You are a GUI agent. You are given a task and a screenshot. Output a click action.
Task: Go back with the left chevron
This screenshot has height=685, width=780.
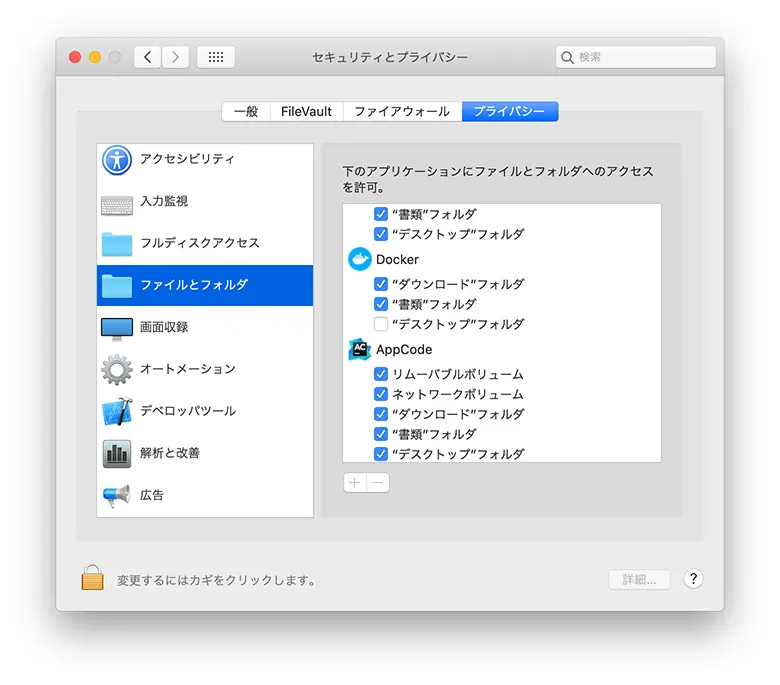(148, 57)
